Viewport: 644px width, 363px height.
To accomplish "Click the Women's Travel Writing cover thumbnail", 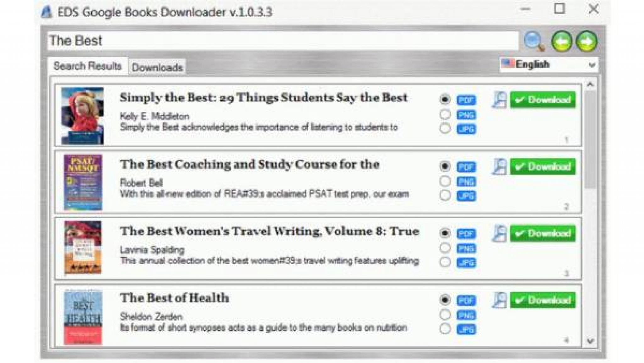I will (83, 248).
